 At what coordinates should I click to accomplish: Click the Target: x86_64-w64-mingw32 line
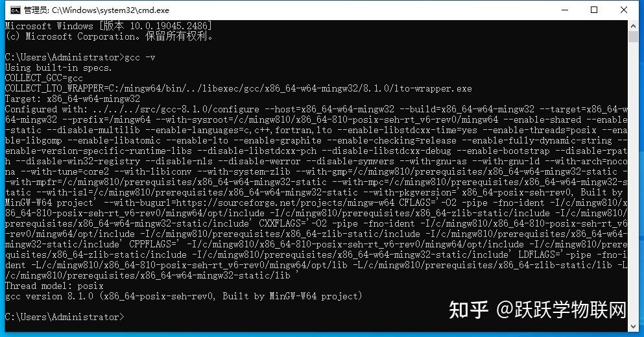tap(72, 99)
